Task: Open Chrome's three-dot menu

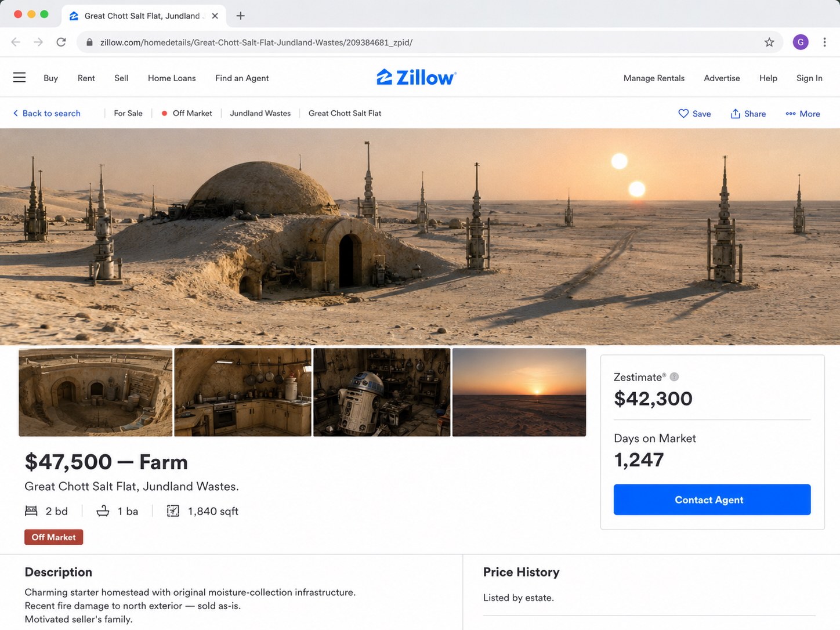Action: click(x=824, y=42)
